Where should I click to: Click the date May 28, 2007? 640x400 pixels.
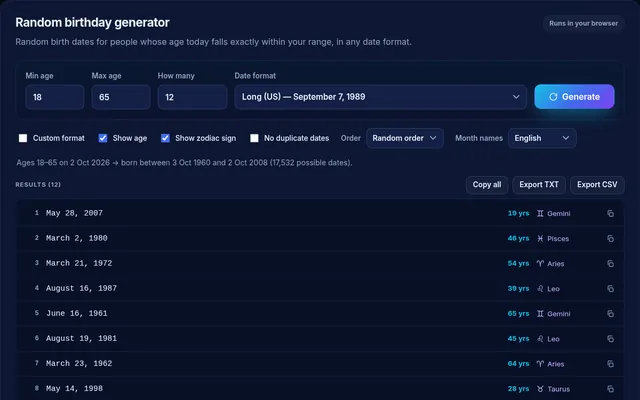click(74, 213)
